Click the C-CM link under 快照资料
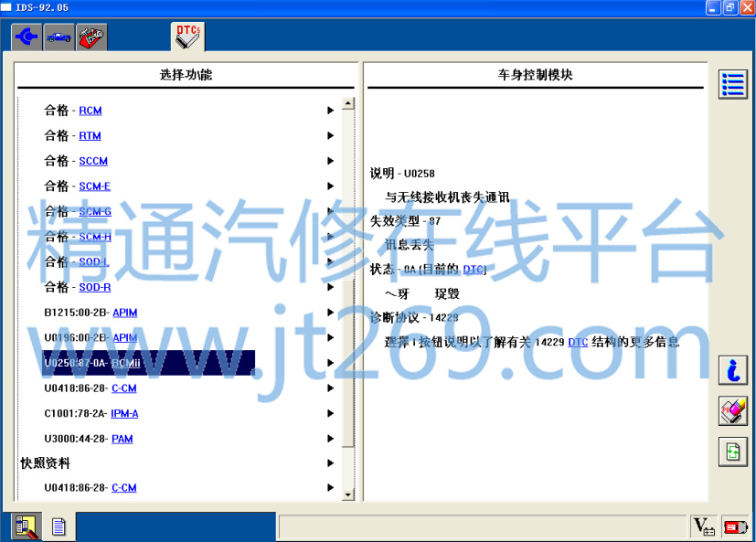This screenshot has width=756, height=542. (x=124, y=487)
